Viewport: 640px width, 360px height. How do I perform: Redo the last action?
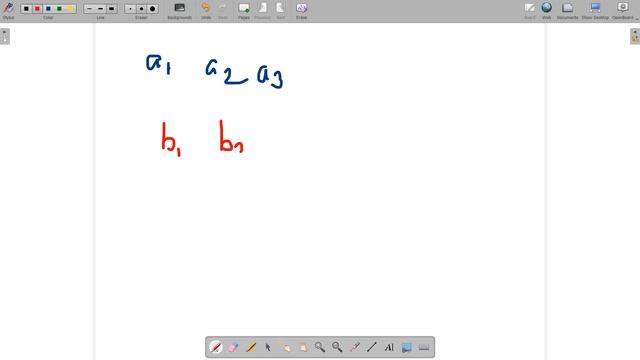(223, 11)
